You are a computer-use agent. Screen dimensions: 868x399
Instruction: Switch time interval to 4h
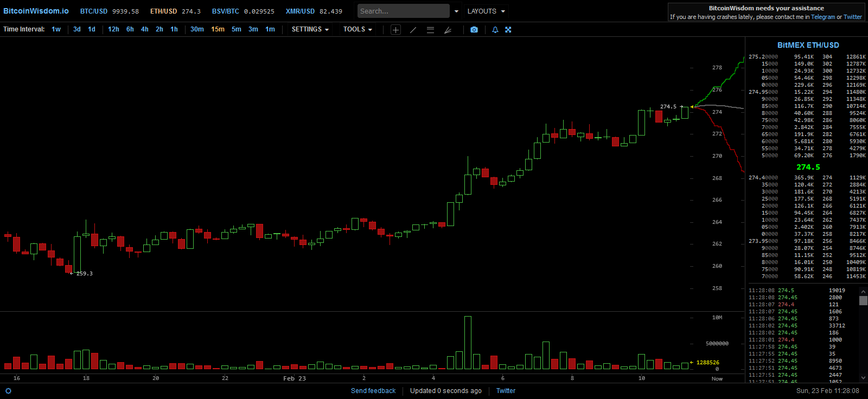pos(145,29)
